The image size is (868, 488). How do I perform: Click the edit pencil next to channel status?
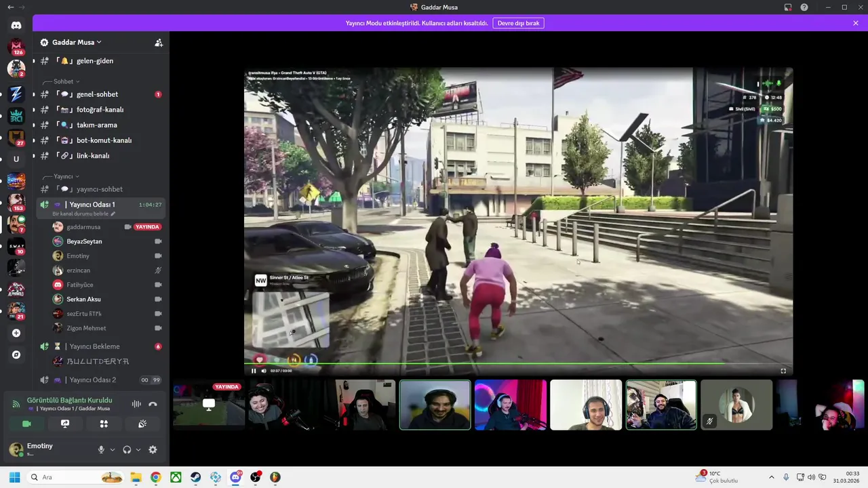(x=113, y=214)
